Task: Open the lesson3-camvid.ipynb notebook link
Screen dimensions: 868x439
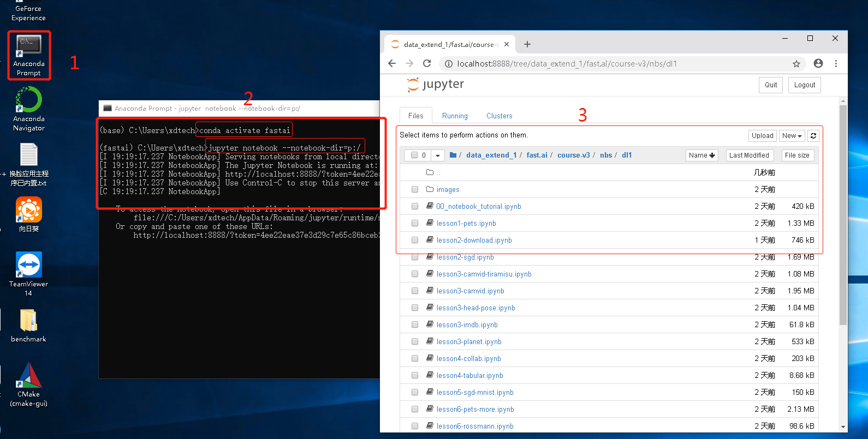Action: click(470, 291)
